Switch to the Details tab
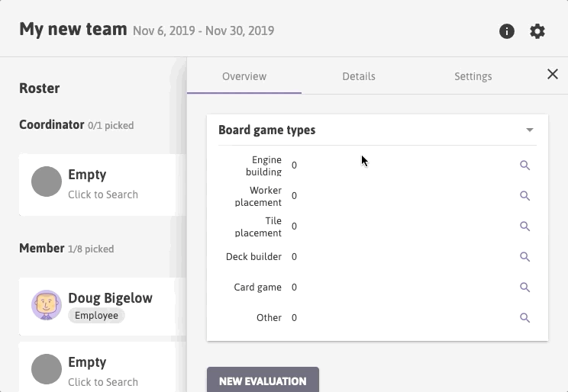Viewport: 568px width, 392px height. point(359,76)
